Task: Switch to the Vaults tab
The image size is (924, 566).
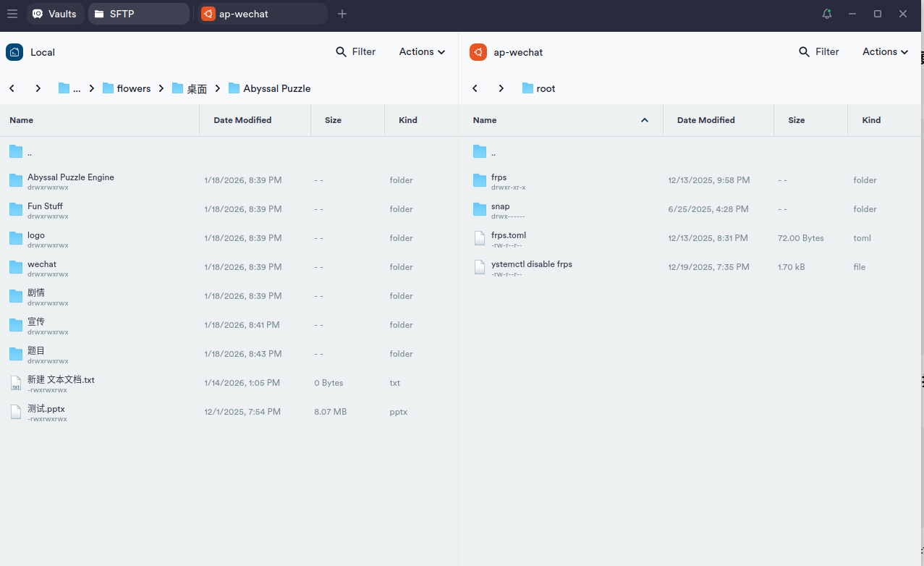Action: coord(55,14)
